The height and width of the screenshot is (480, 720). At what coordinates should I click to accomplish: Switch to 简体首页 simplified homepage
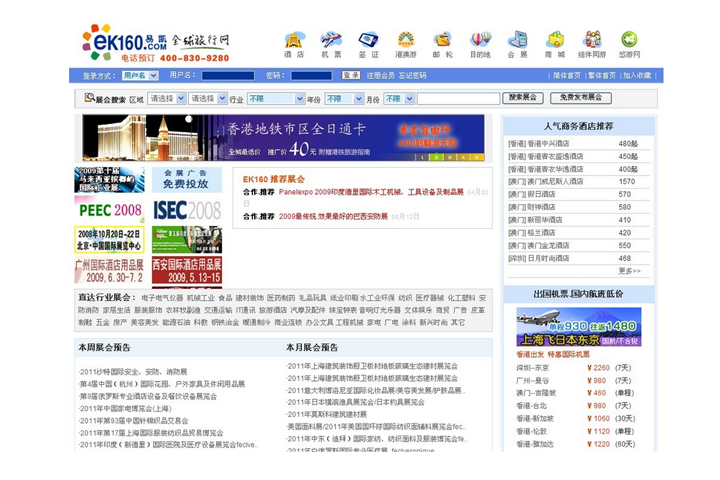coord(567,75)
